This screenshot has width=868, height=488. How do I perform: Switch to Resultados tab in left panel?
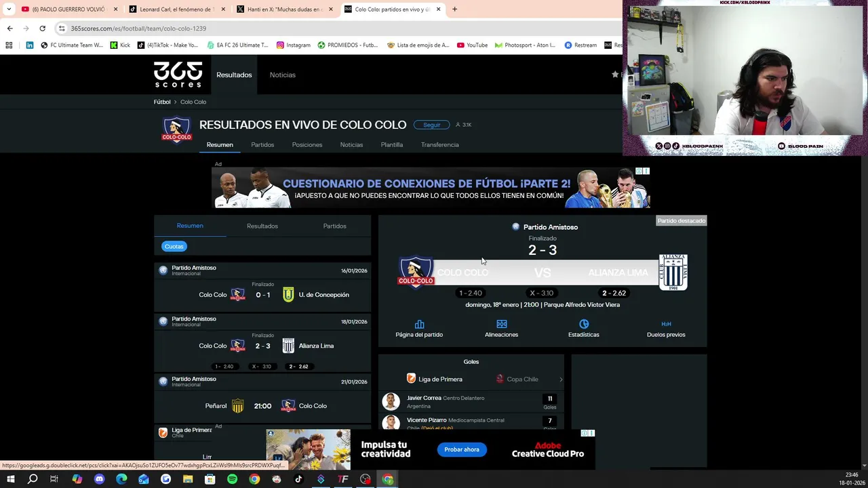pyautogui.click(x=262, y=226)
